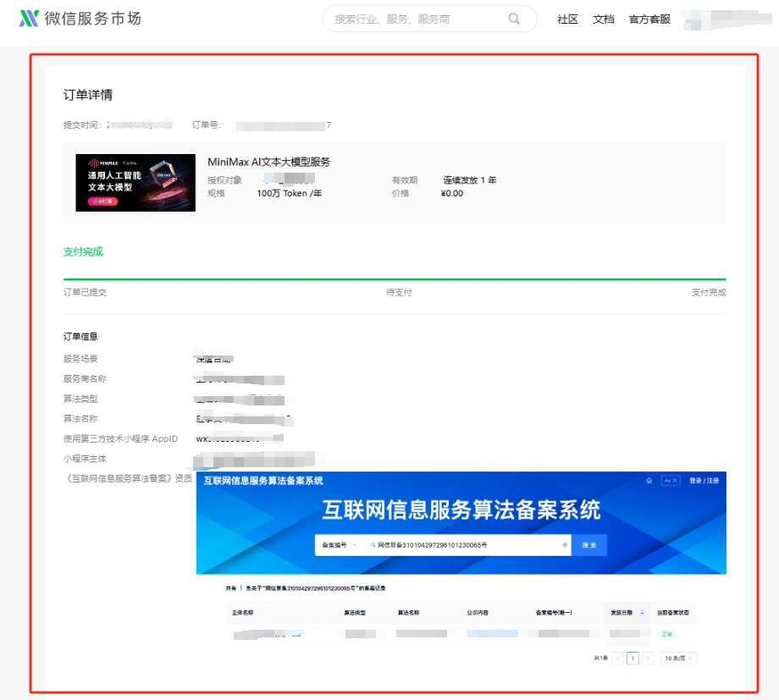This screenshot has height=700, width=779.
Task: Click the green payment progress bar
Action: coord(395,279)
